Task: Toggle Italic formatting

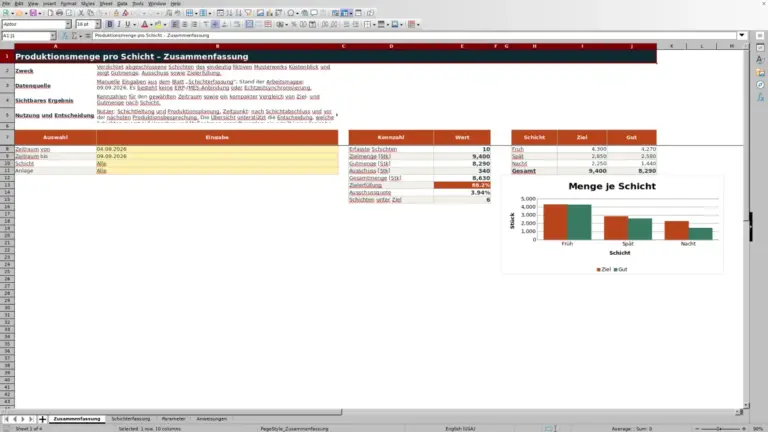Action: click(x=119, y=24)
